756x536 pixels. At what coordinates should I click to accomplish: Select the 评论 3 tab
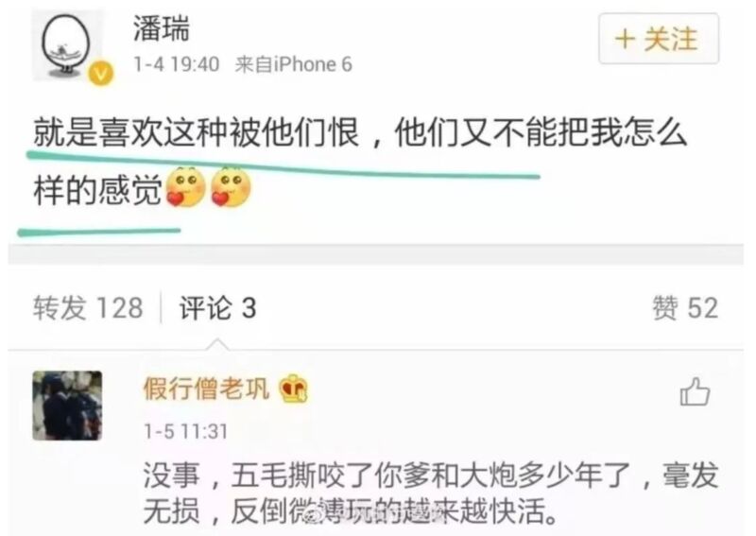(x=217, y=307)
